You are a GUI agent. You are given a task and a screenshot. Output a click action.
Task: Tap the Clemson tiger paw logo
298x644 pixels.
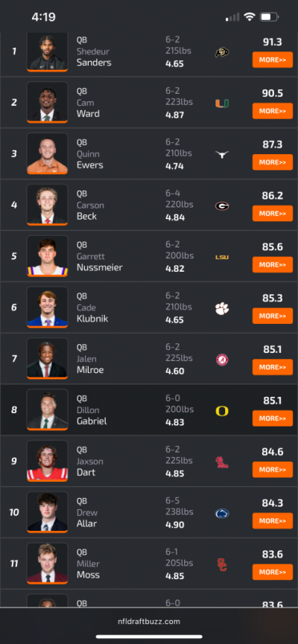click(x=222, y=308)
